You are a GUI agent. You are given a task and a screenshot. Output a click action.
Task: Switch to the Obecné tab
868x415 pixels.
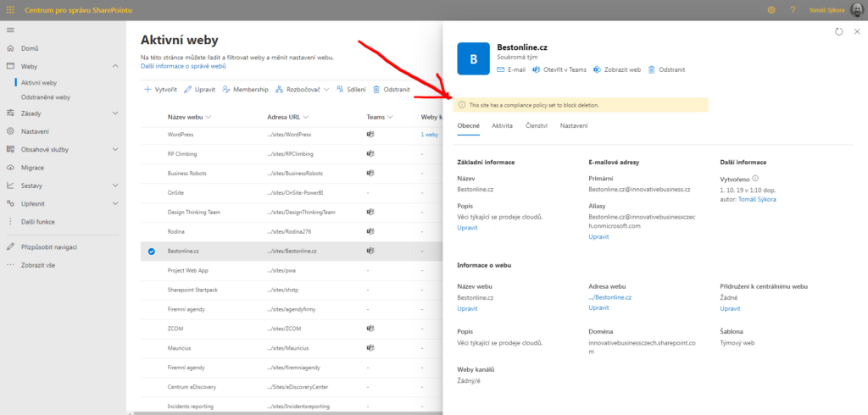pos(468,126)
